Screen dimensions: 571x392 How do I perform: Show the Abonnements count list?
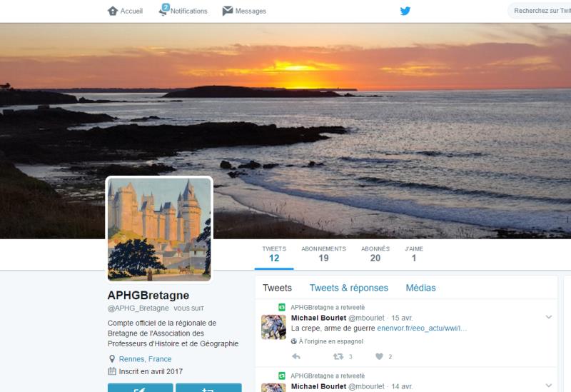(323, 253)
